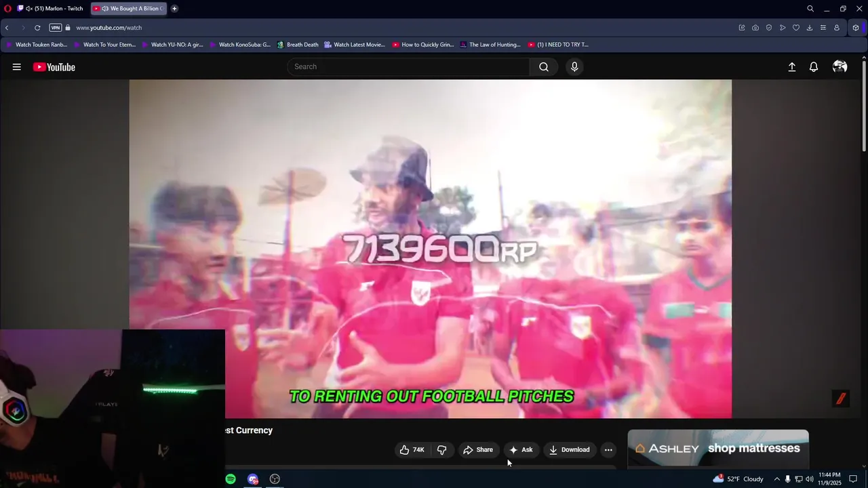Open The Law of Hunting... bookmark
The height and width of the screenshot is (488, 868).
pyautogui.click(x=490, y=45)
